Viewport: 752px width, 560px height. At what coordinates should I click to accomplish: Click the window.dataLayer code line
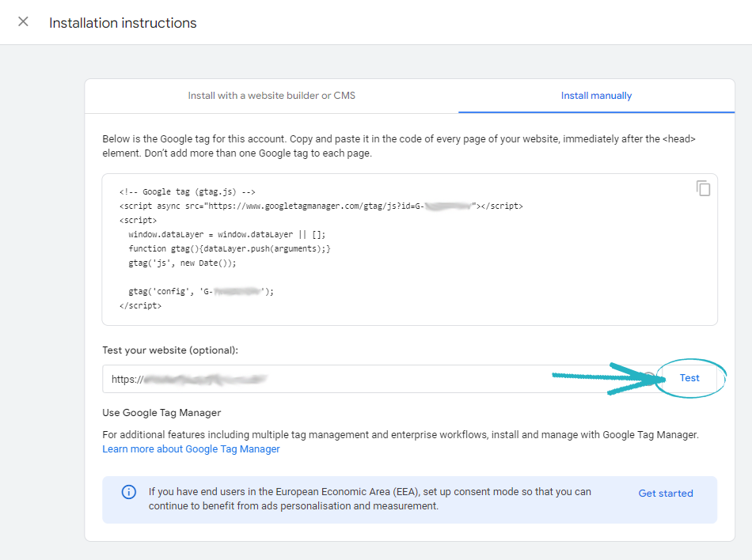pyautogui.click(x=226, y=234)
